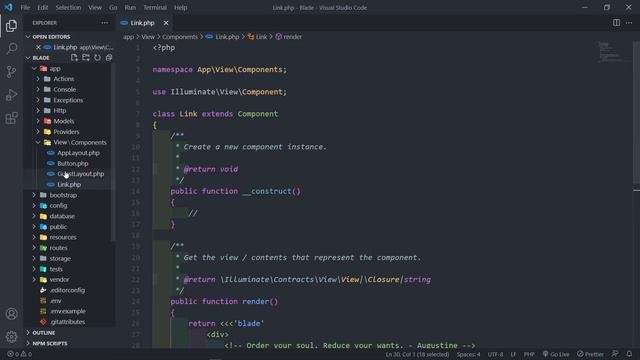
Task: Open the Accounts menu icon
Action: [11, 313]
